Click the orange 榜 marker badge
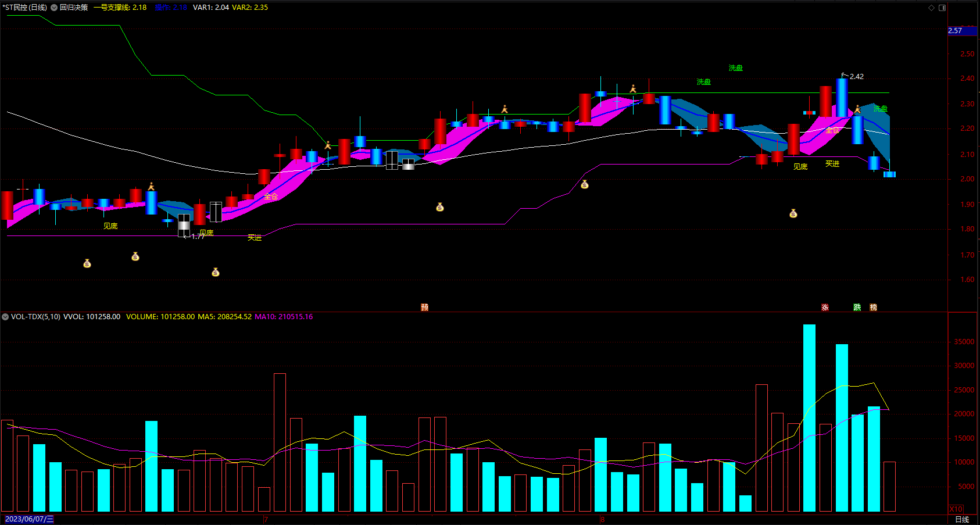 click(x=873, y=307)
